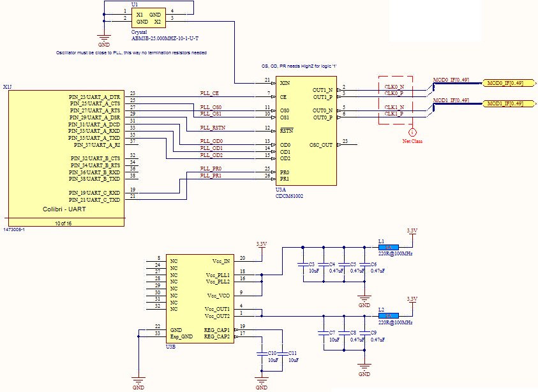Click the MOD0_IF[0..49] bus label above the bus

click(x=451, y=80)
